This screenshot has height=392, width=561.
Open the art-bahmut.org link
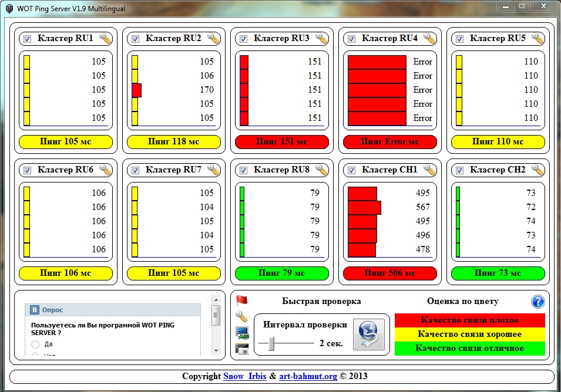click(308, 376)
